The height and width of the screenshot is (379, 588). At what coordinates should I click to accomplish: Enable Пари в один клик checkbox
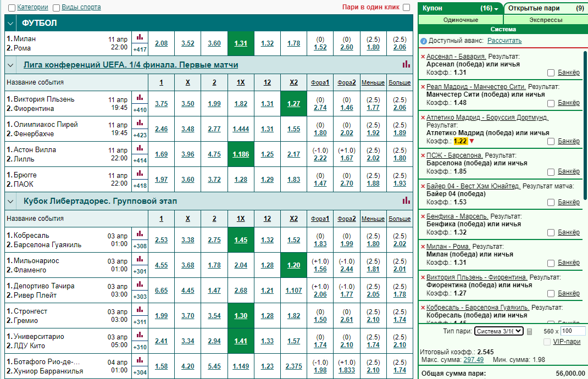(x=407, y=8)
